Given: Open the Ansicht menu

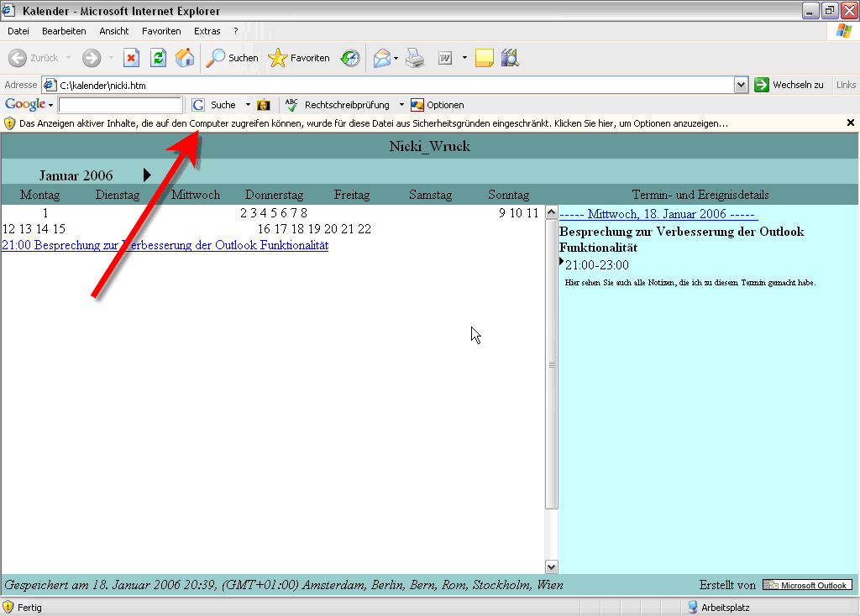Looking at the screenshot, I should (x=114, y=31).
